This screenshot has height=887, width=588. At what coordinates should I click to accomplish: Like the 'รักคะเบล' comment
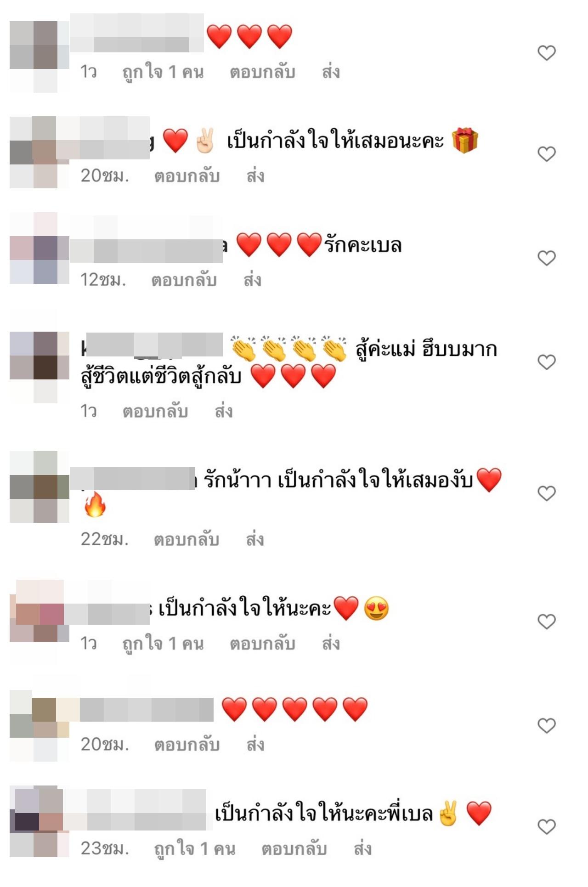[547, 258]
